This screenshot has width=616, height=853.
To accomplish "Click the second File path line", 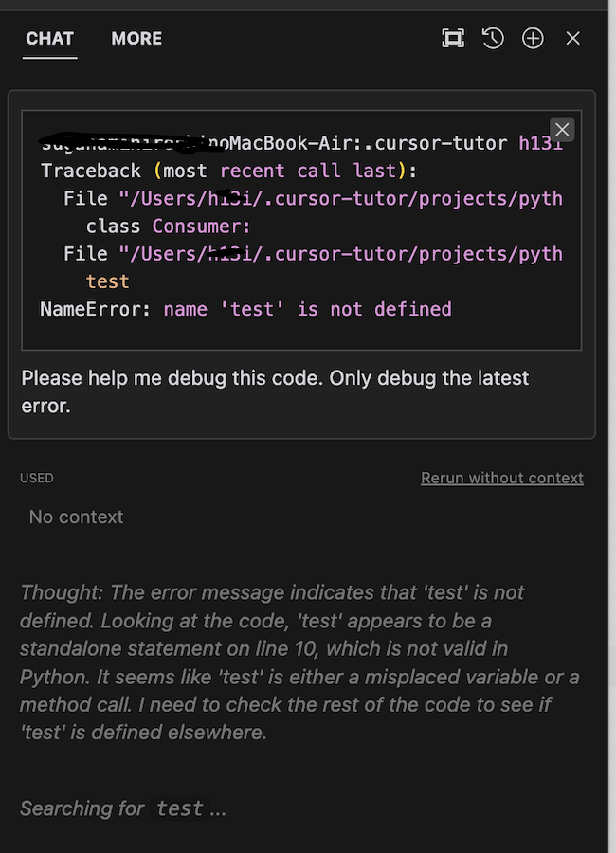I will pyautogui.click(x=314, y=253).
